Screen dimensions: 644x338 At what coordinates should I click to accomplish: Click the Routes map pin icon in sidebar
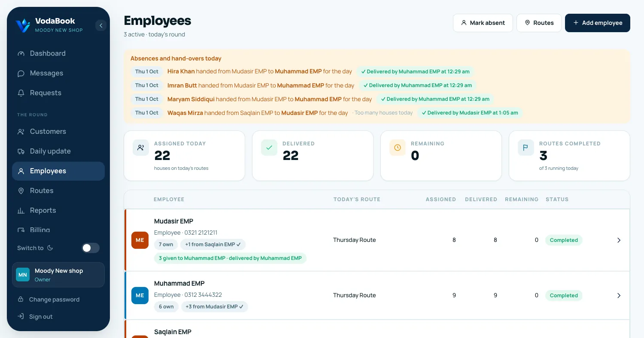21,191
